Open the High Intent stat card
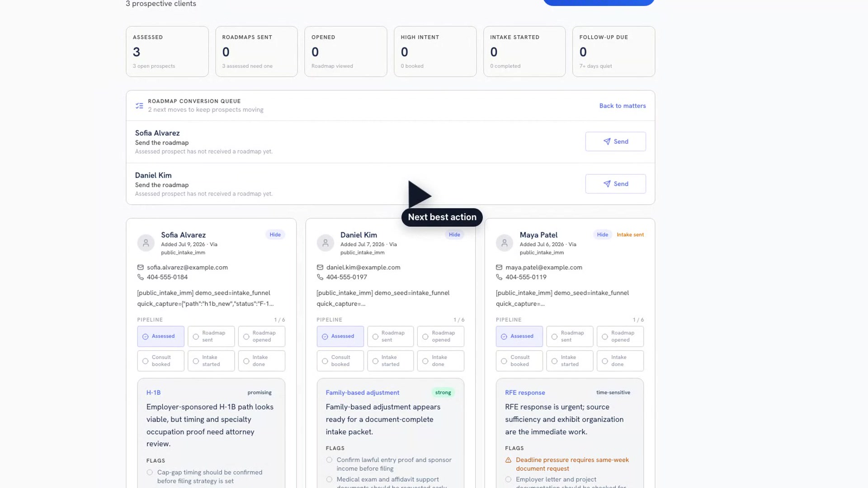The height and width of the screenshot is (488, 868). click(x=435, y=52)
